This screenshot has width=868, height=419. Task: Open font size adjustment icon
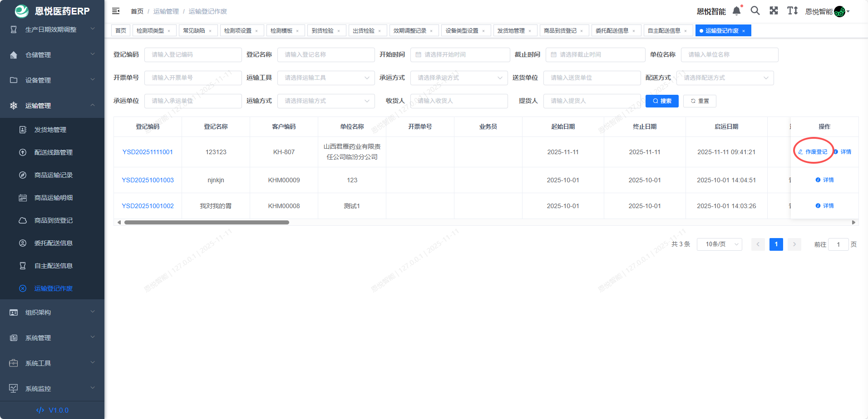pos(792,11)
